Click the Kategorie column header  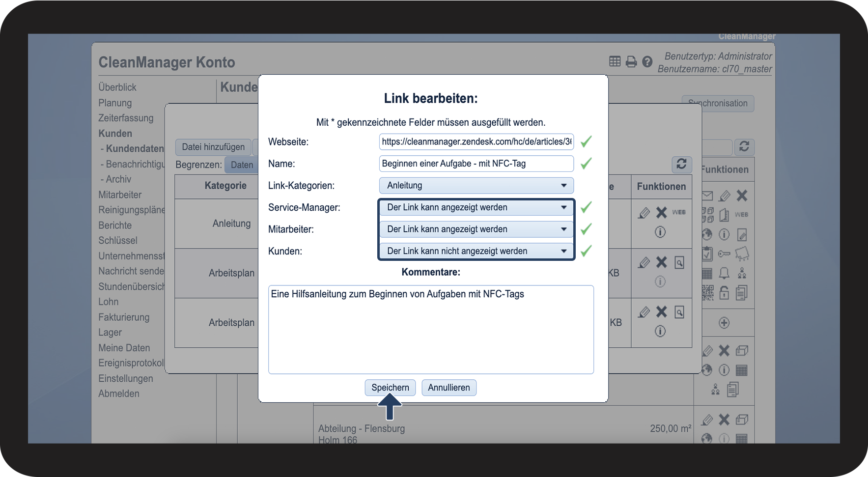(225, 186)
